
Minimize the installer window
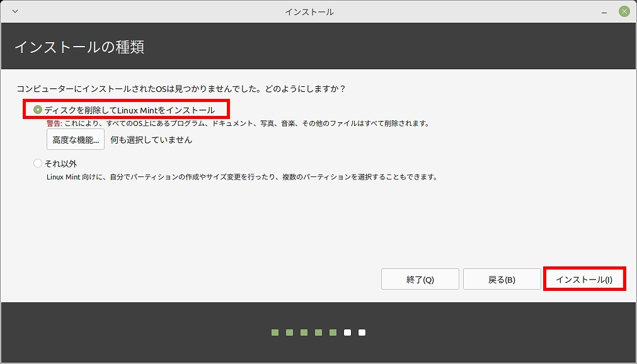coord(605,12)
